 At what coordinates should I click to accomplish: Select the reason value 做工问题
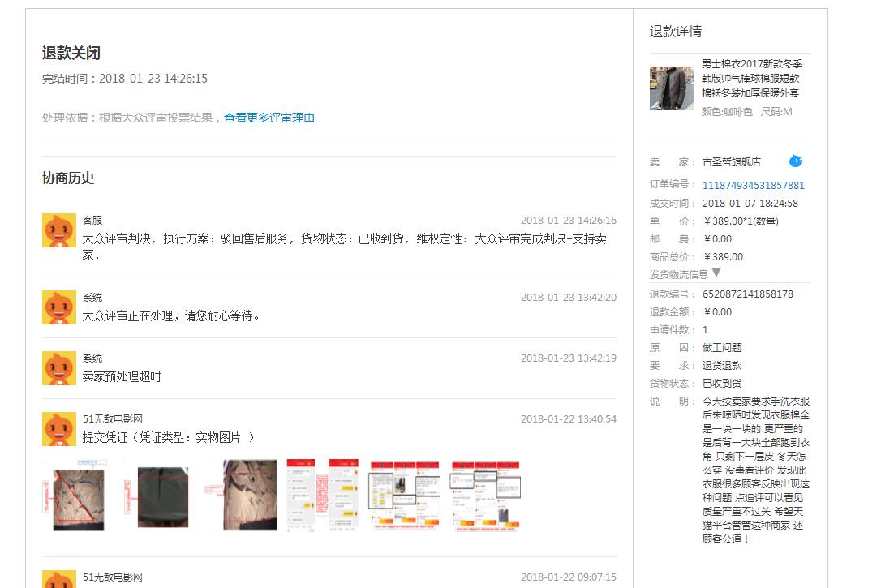(722, 348)
